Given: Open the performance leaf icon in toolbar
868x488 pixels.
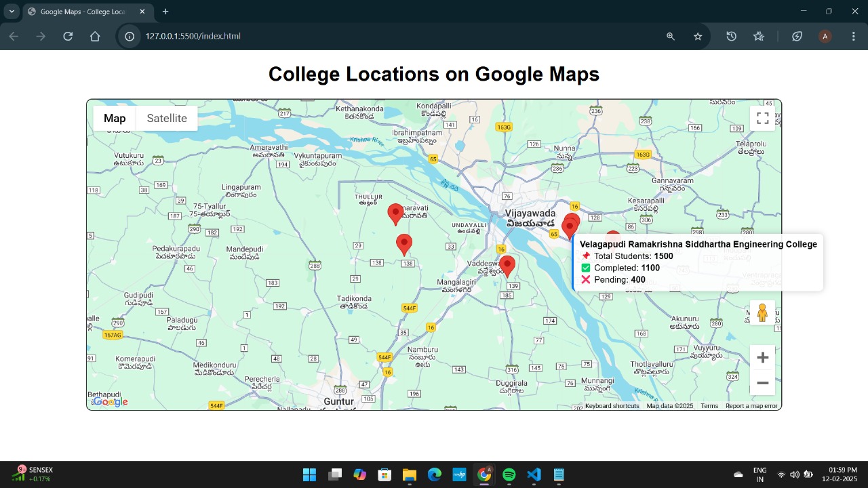Looking at the screenshot, I should 797,37.
